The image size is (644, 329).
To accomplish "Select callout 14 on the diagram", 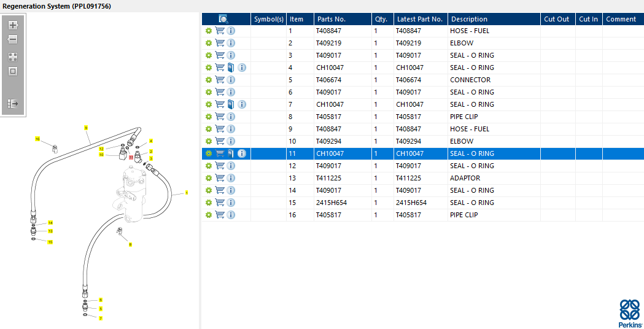I will tap(50, 223).
